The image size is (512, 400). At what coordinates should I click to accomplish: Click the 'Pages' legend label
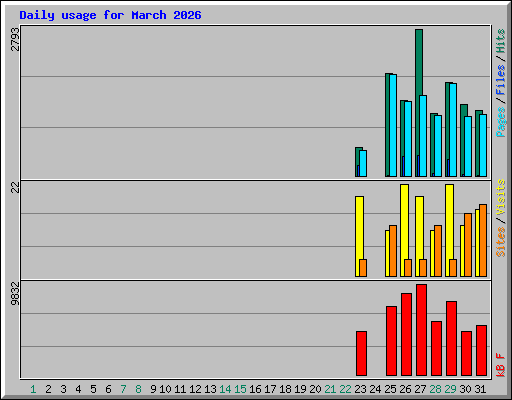(501, 122)
